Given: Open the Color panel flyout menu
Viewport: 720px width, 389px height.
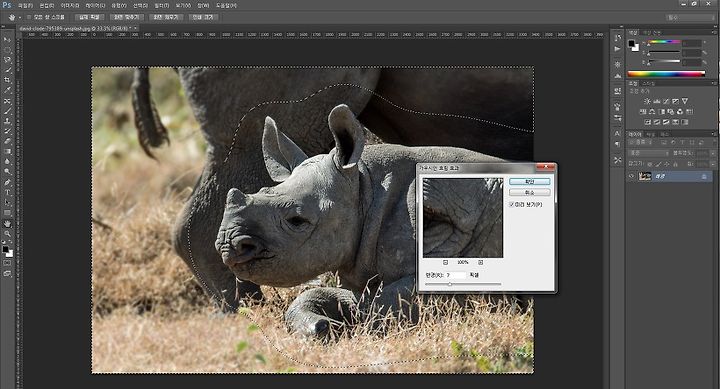Looking at the screenshot, I should (713, 33).
